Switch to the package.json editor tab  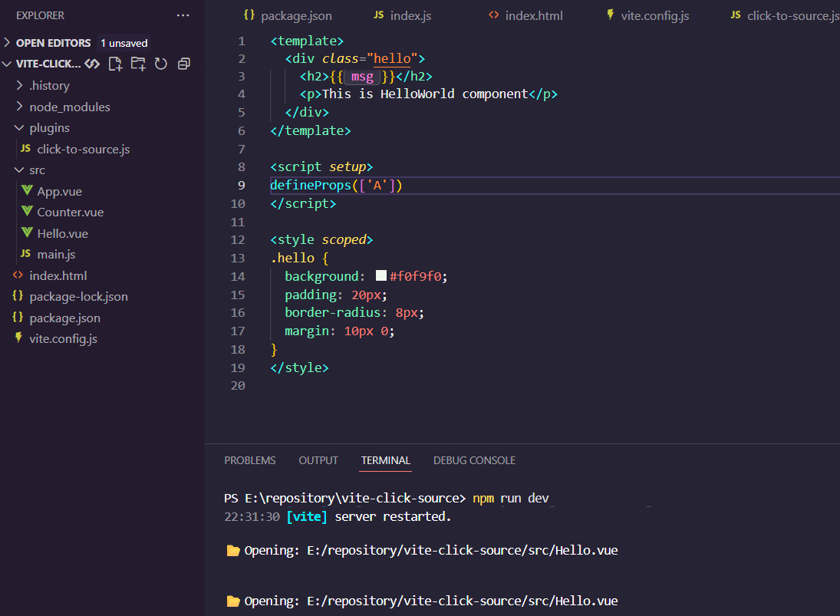pyautogui.click(x=288, y=15)
